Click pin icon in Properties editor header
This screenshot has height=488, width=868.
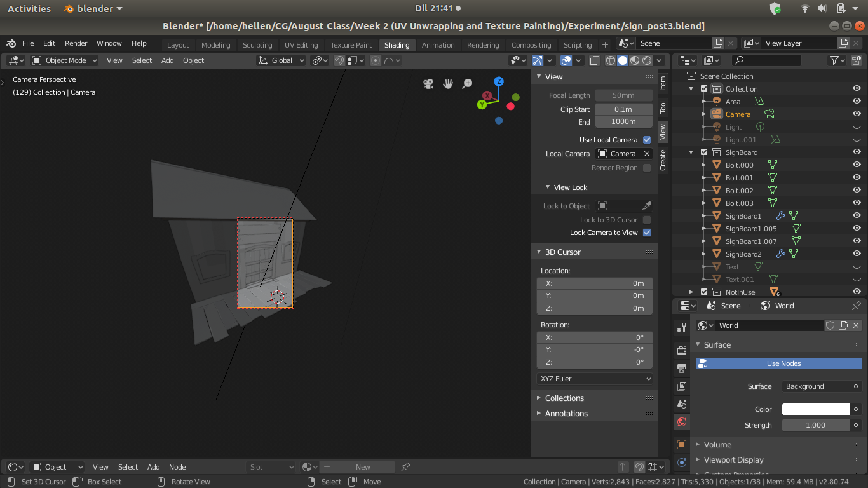click(856, 306)
